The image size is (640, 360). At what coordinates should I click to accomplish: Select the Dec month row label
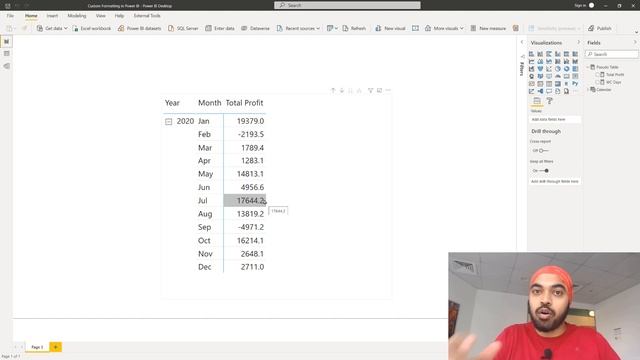[204, 267]
